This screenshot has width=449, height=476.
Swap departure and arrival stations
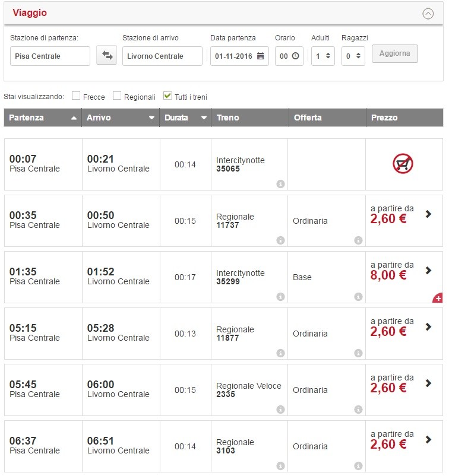(107, 55)
